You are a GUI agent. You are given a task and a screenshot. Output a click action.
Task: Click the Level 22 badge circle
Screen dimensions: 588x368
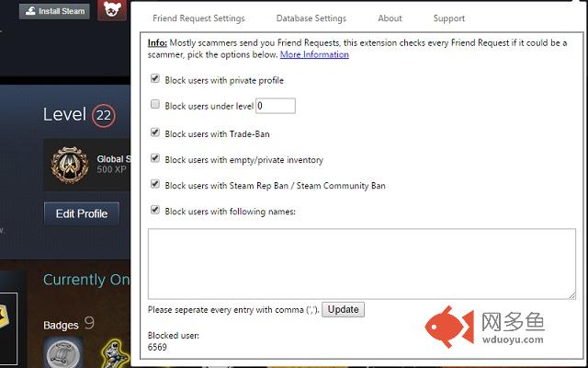click(x=104, y=115)
